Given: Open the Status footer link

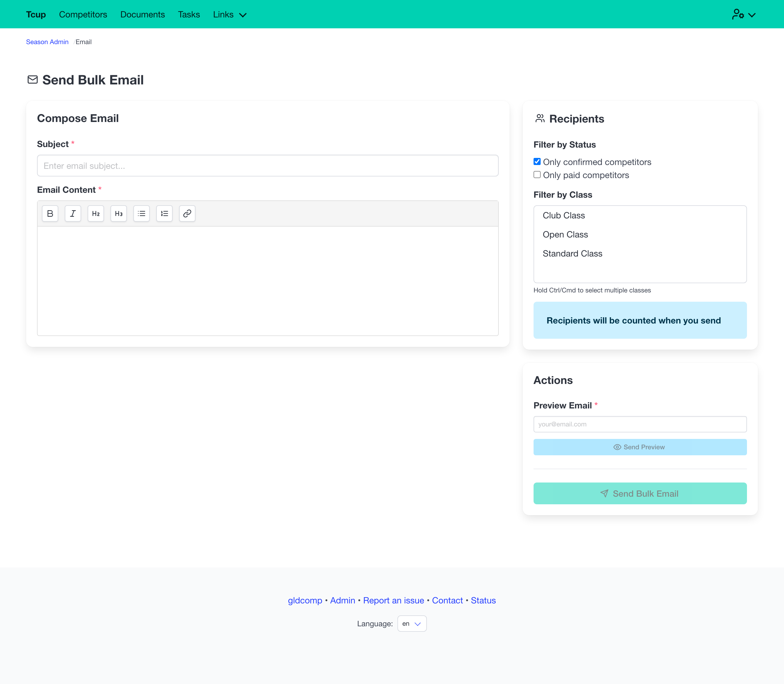Looking at the screenshot, I should (483, 600).
